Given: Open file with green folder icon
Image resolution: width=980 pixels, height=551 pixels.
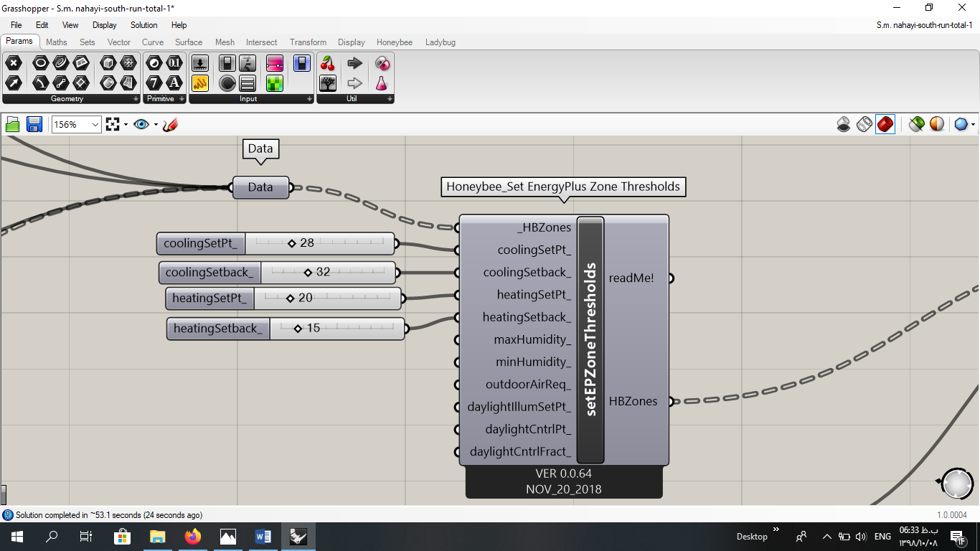Looking at the screenshot, I should coord(13,125).
